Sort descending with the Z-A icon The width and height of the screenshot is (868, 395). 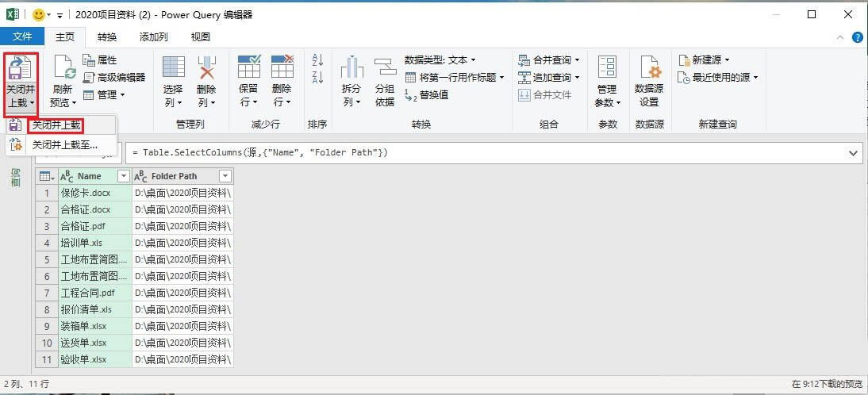tap(317, 78)
